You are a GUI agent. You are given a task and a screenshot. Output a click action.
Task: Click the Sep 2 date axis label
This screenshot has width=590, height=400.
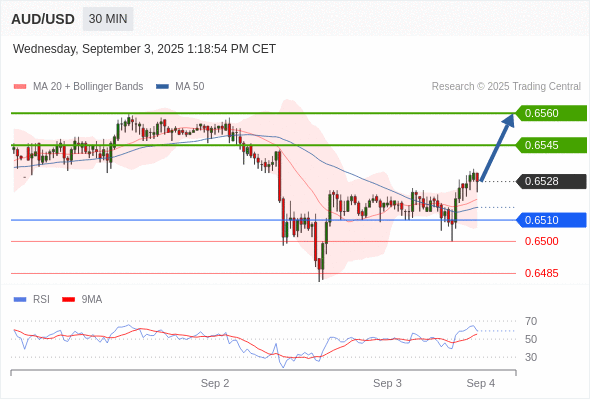[215, 383]
